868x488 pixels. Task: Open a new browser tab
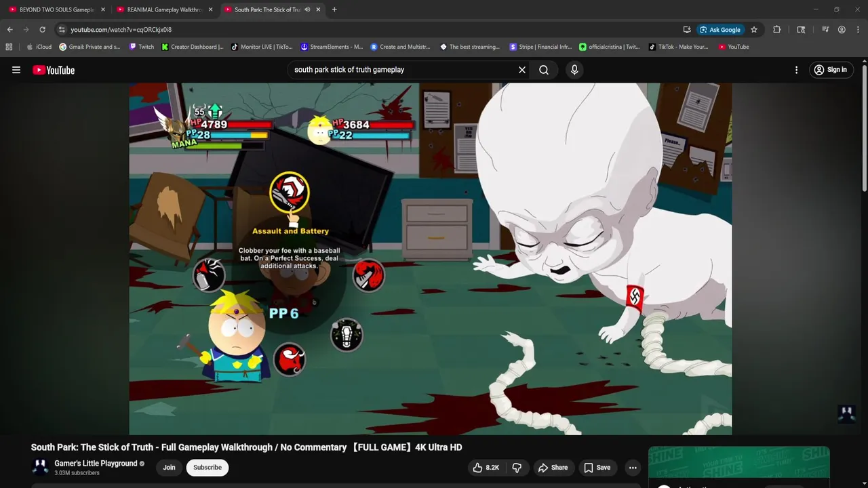point(334,9)
